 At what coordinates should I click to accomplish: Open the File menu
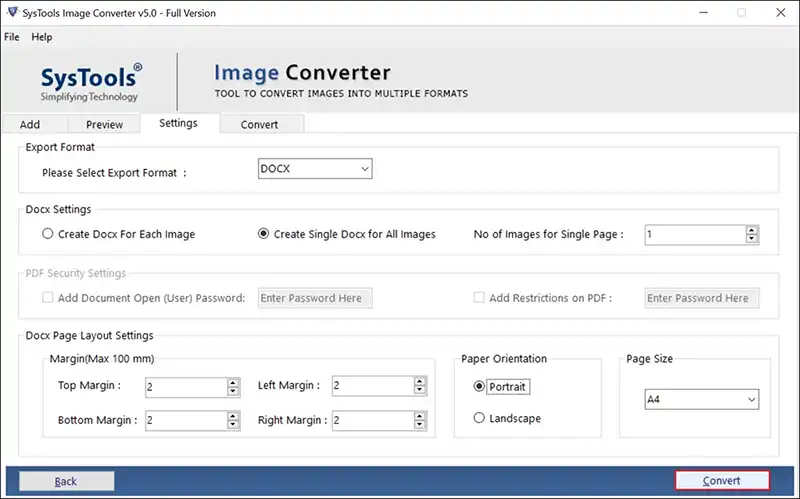(x=12, y=37)
